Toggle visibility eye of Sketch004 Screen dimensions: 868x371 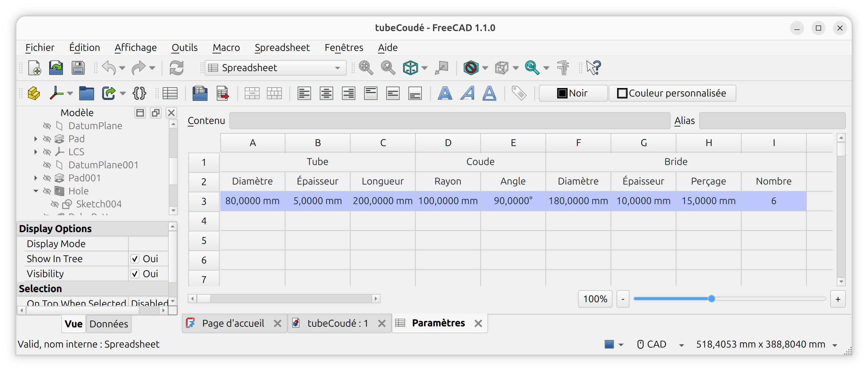[55, 204]
